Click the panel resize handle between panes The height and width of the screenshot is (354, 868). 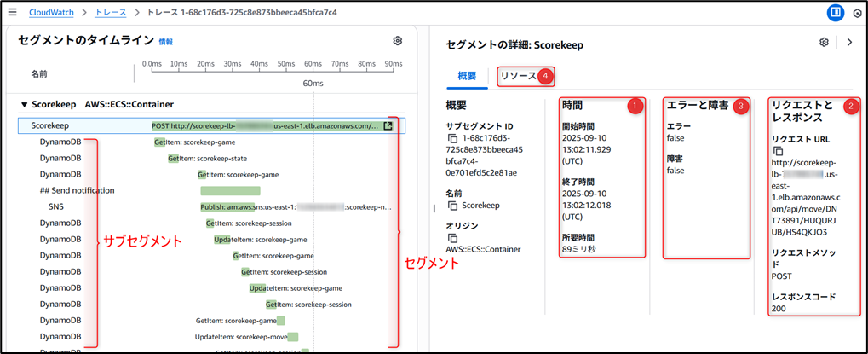coord(435,207)
